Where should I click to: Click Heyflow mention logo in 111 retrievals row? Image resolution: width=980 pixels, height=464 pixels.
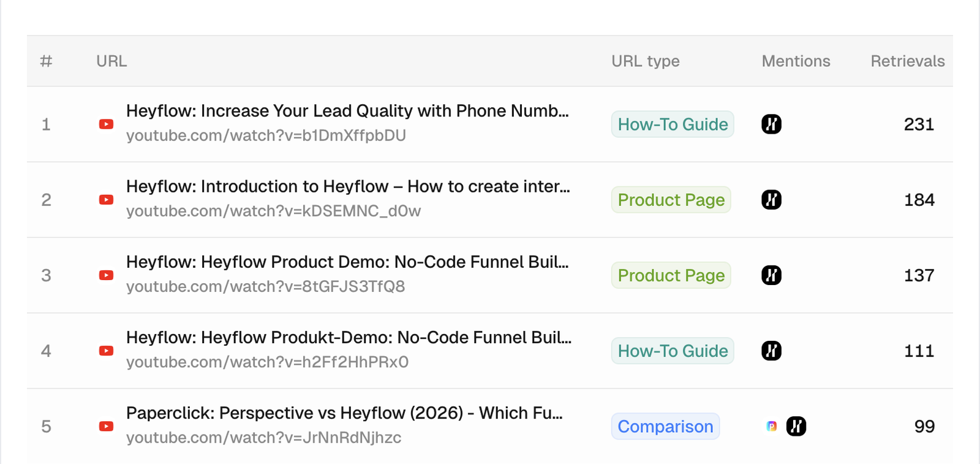(771, 351)
